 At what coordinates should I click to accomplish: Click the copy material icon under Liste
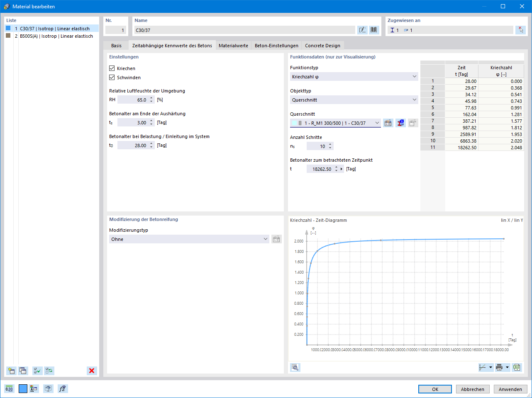23,371
